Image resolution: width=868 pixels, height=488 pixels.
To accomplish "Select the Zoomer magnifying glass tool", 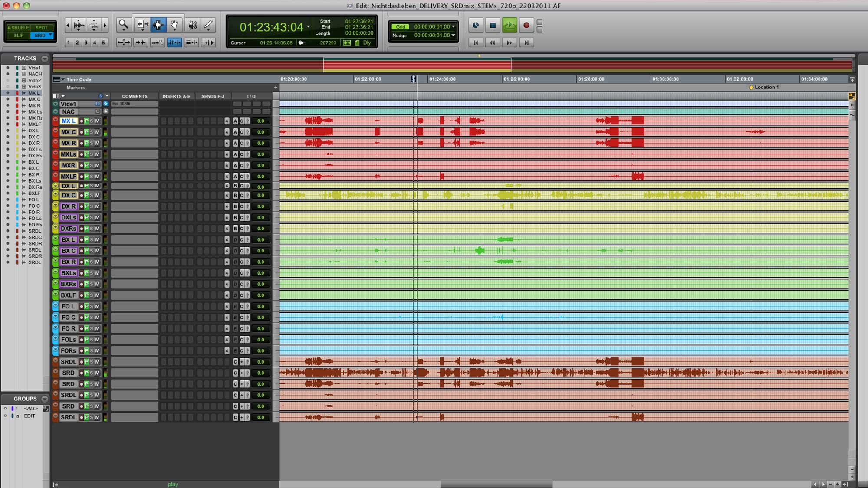I will [x=123, y=25].
